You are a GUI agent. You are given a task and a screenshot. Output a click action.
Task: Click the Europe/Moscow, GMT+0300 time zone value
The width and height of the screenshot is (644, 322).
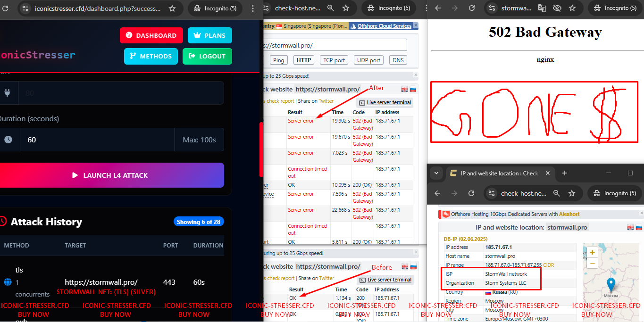click(516, 319)
